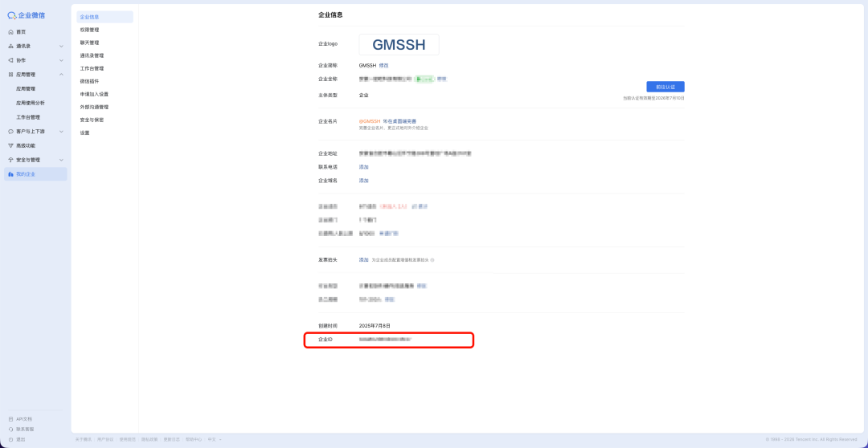Open 应用使用分析 in the left sidebar

pyautogui.click(x=31, y=103)
